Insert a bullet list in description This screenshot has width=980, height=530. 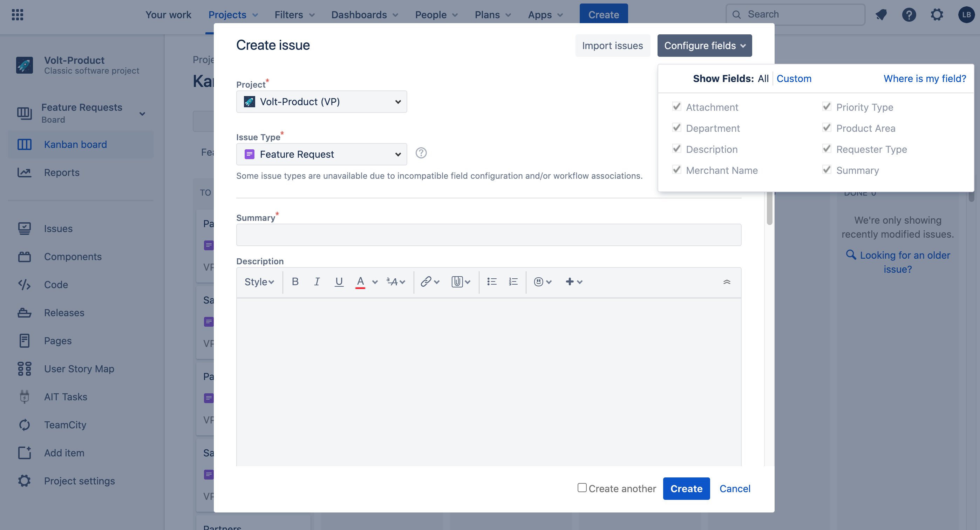click(491, 281)
